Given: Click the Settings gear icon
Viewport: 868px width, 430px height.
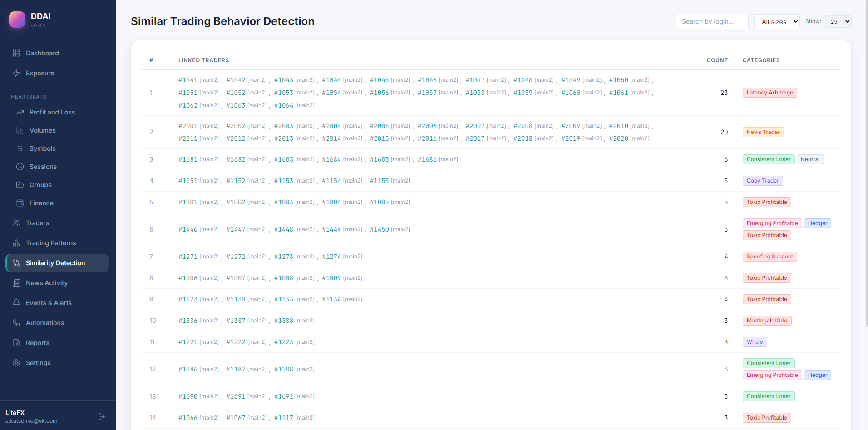Looking at the screenshot, I should (x=16, y=363).
